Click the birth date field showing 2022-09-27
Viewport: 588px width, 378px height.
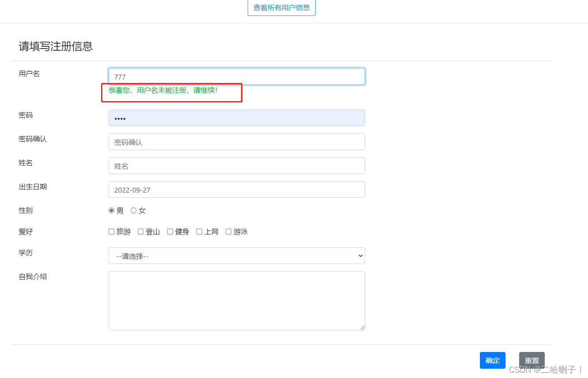point(237,189)
